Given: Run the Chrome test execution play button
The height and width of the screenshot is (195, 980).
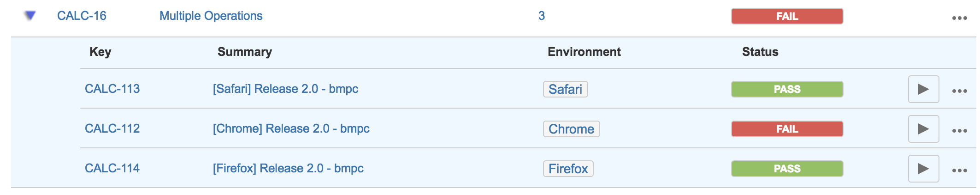Looking at the screenshot, I should 923,129.
